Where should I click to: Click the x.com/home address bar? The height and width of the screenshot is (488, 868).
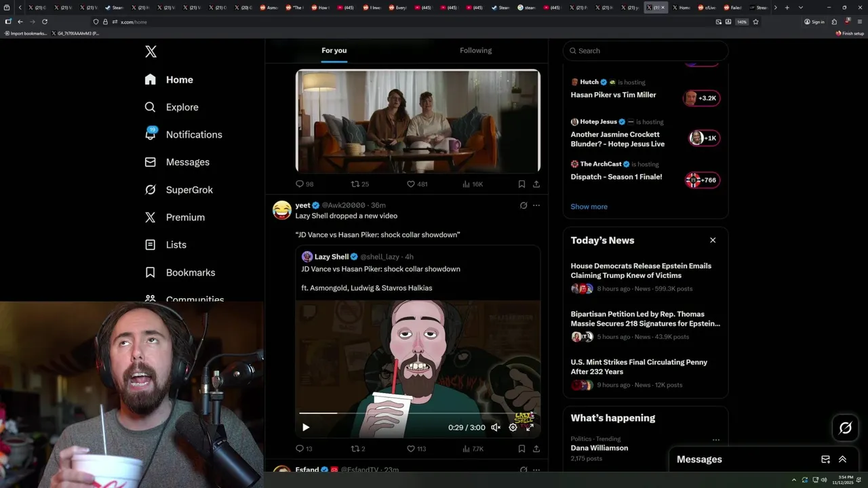pyautogui.click(x=407, y=22)
